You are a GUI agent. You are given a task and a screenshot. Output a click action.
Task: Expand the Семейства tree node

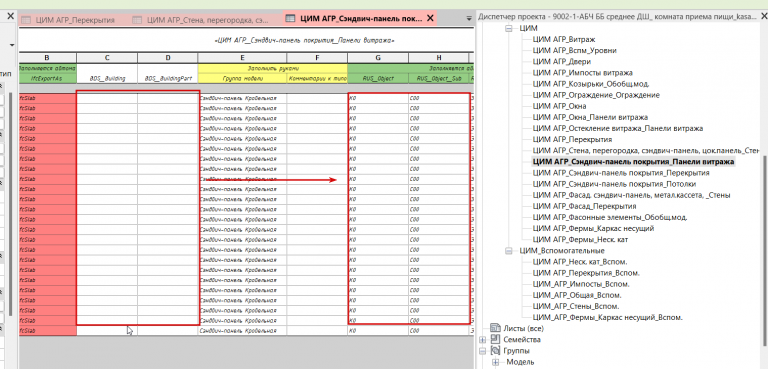click(x=483, y=340)
